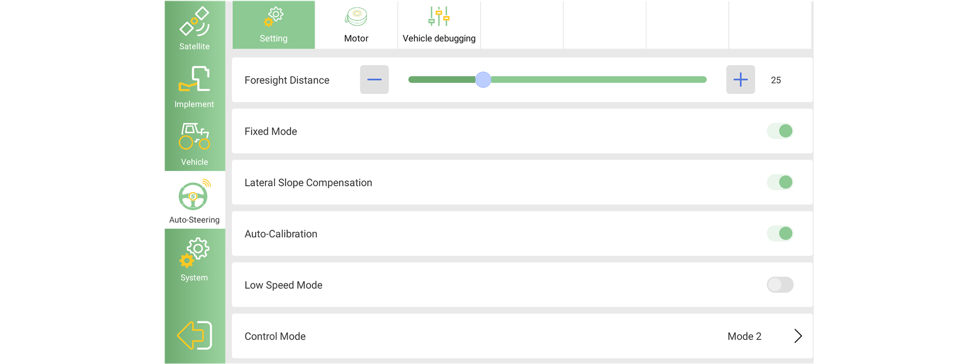Open the Vehicle tractor icon
980x364 pixels.
[x=194, y=136]
